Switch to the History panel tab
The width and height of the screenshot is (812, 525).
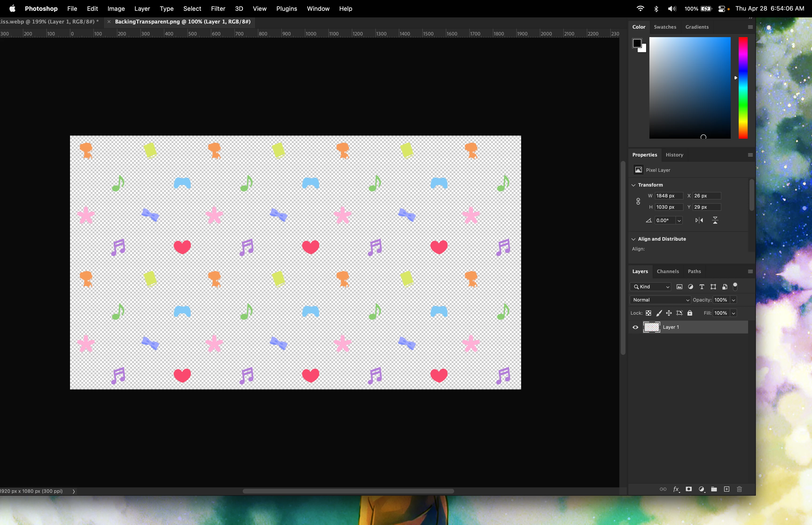coord(674,155)
